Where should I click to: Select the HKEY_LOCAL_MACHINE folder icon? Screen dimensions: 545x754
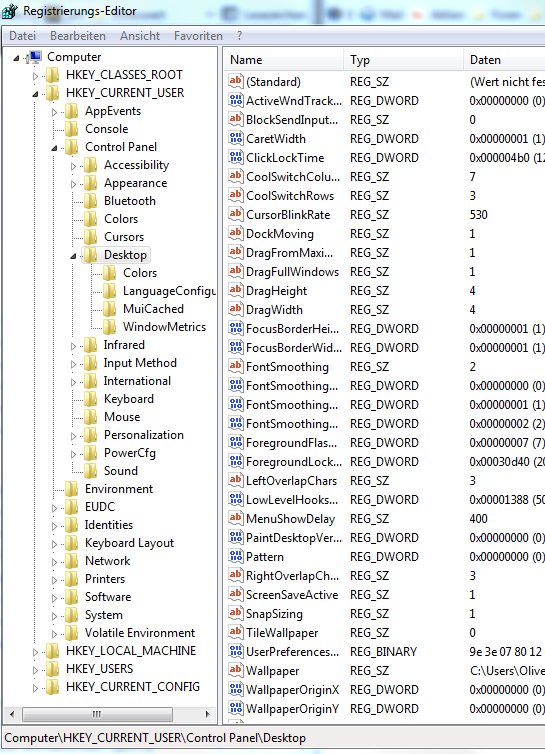52,651
